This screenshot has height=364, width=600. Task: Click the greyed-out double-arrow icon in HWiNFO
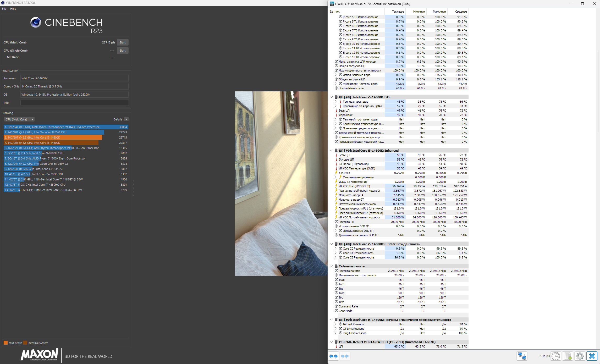[345, 356]
